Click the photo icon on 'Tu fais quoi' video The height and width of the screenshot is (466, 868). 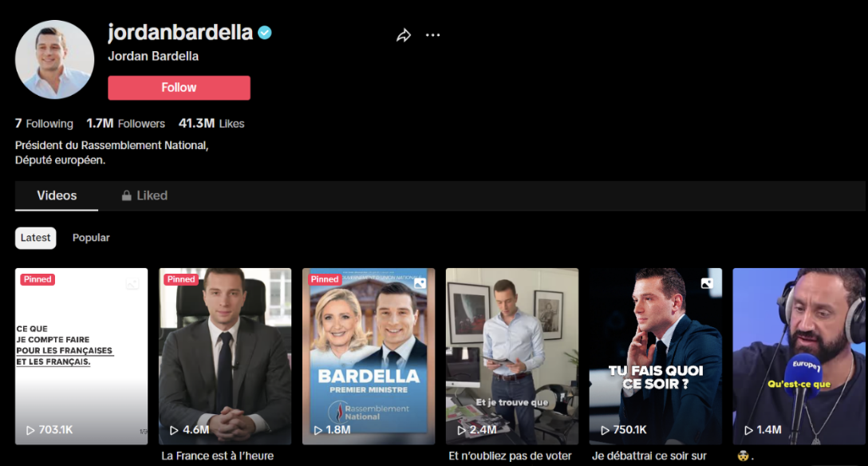click(707, 283)
